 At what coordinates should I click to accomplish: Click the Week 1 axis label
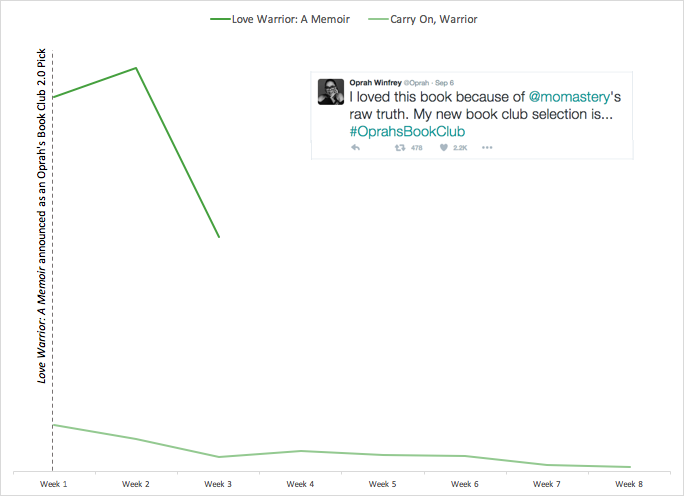(x=54, y=484)
